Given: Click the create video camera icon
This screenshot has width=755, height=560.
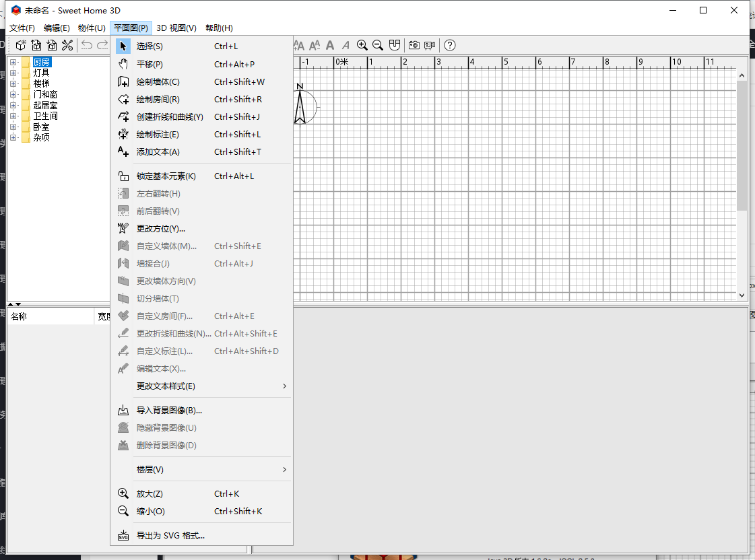Looking at the screenshot, I should click(430, 45).
